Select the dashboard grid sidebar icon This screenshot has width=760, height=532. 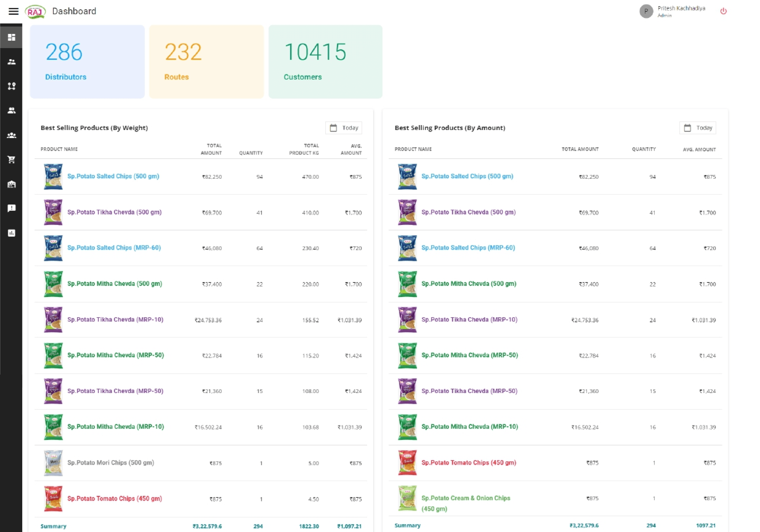12,37
